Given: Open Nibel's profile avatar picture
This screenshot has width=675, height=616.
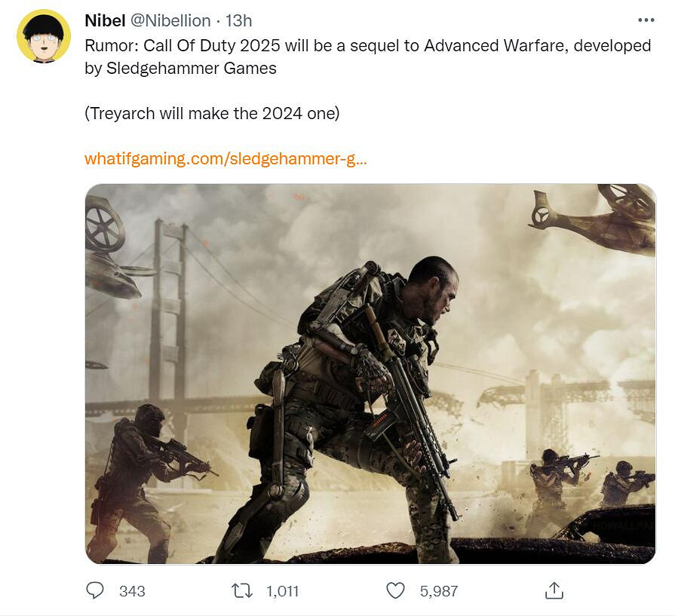Looking at the screenshot, I should (x=44, y=36).
